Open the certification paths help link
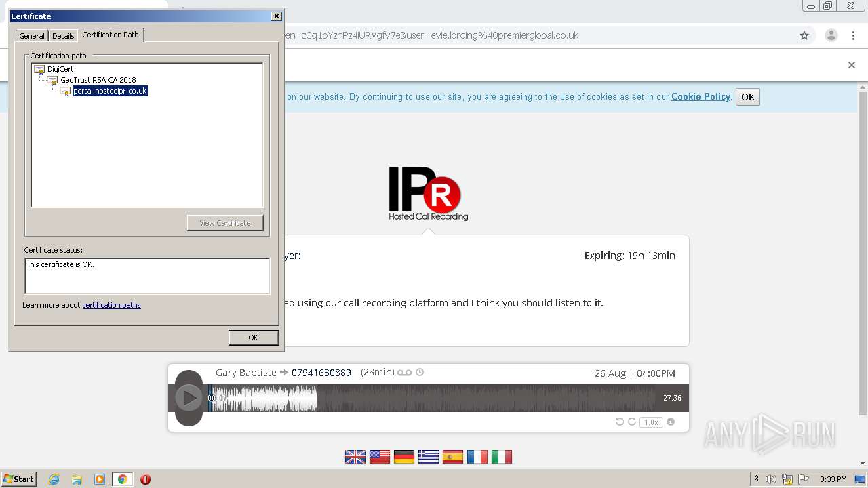868x488 pixels. pyautogui.click(x=111, y=305)
